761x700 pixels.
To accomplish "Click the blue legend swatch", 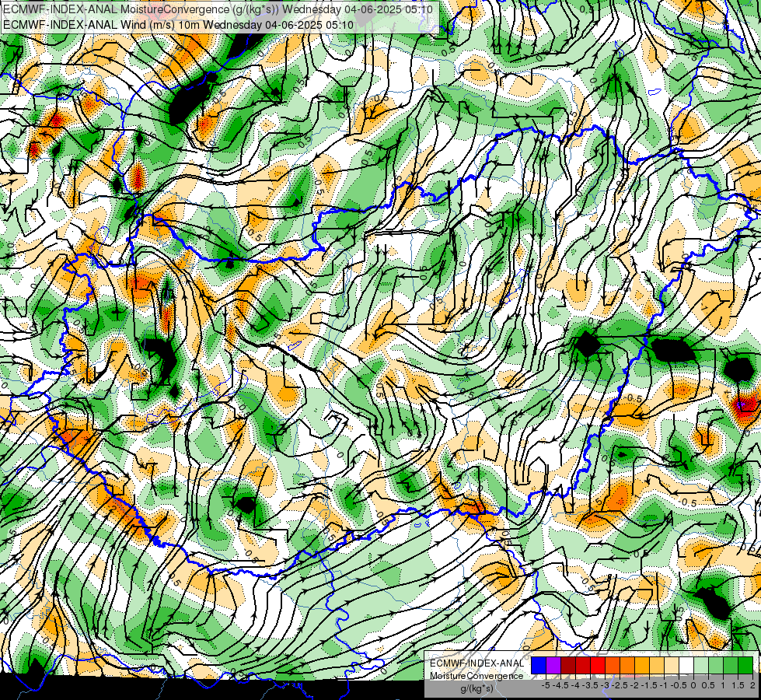I will click(x=539, y=665).
